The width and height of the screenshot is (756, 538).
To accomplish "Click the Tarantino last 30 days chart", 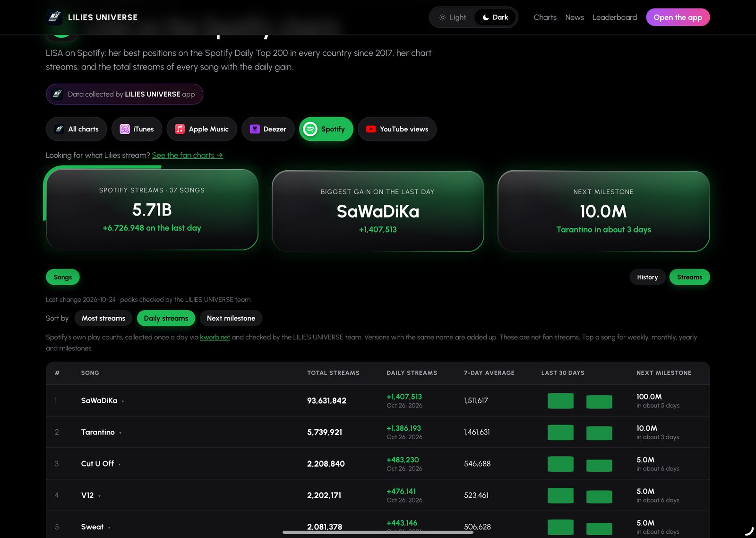I will coord(580,433).
